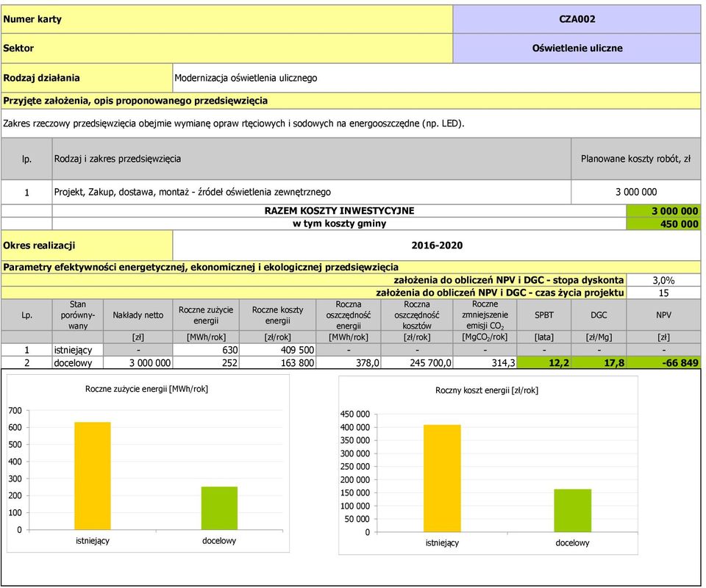This screenshot has height=588, width=706.
Task: Click the Rodzaj działania label
Action: tap(87, 78)
